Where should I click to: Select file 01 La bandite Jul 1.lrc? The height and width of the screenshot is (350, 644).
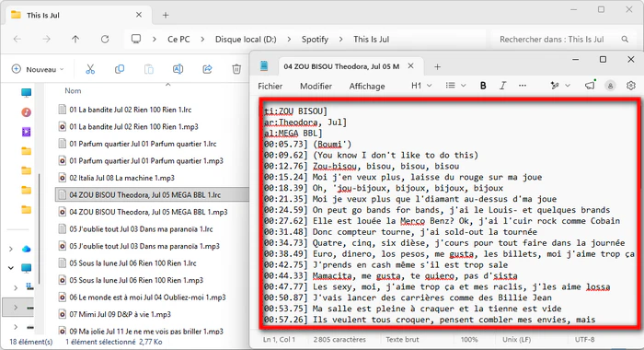pos(130,110)
